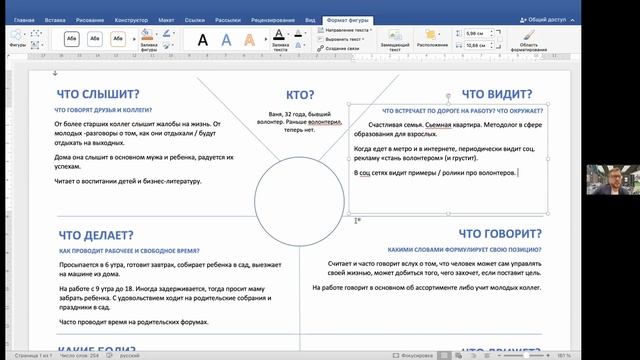Switch to the Вид tab
This screenshot has height=360, width=640.
pyautogui.click(x=310, y=20)
